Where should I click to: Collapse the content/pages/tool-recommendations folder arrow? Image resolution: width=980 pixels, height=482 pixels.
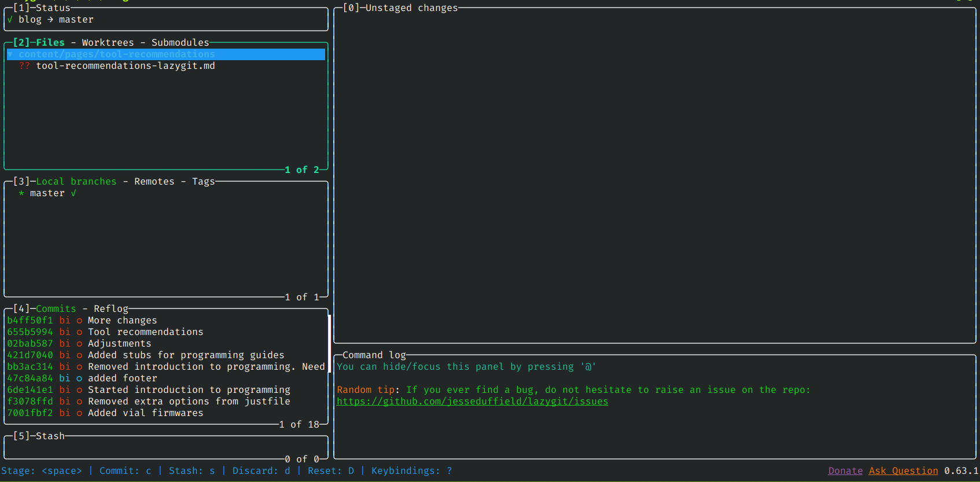[x=10, y=54]
